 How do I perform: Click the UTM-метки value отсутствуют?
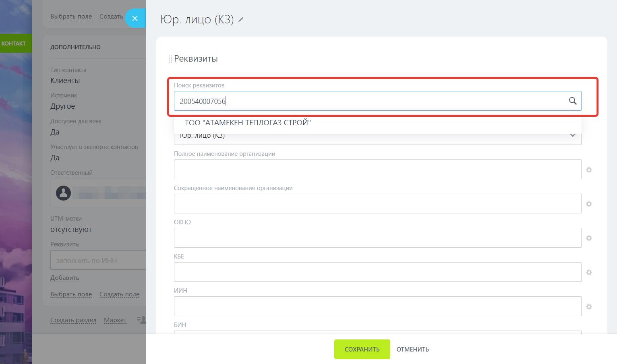tap(71, 230)
